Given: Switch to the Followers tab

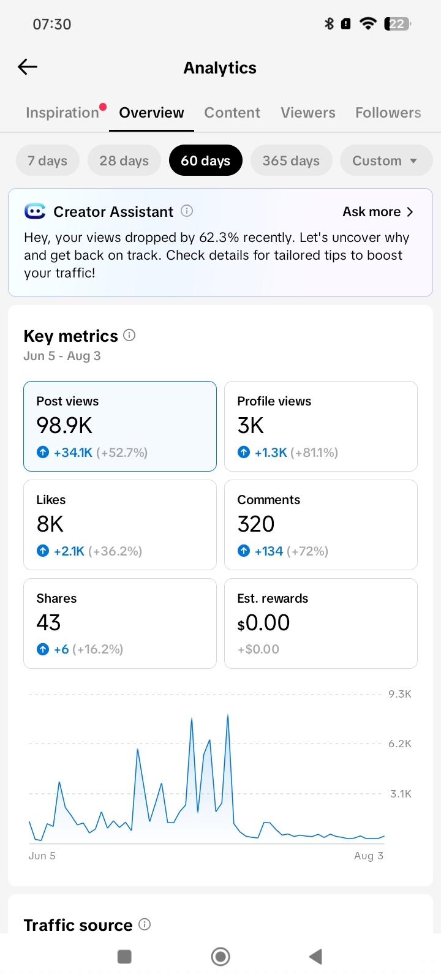Looking at the screenshot, I should pos(388,113).
